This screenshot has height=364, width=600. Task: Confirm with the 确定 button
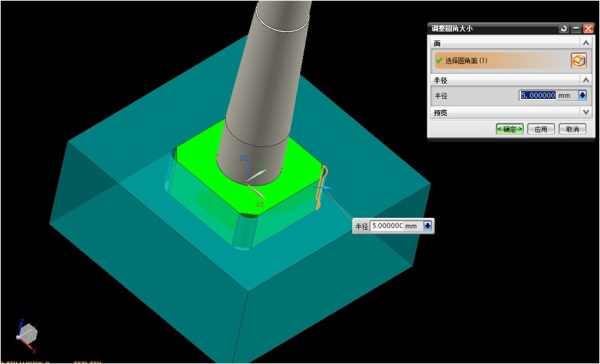510,129
